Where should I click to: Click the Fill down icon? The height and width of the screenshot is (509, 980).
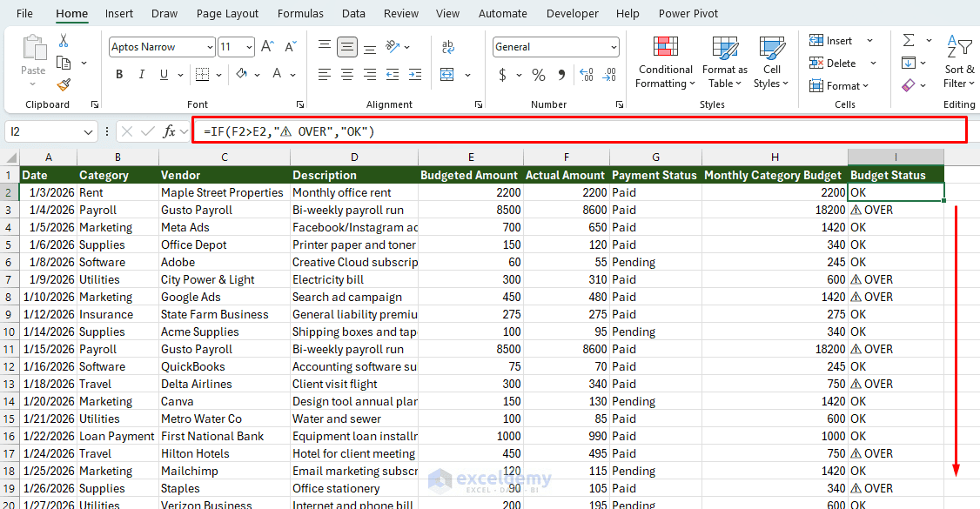coord(909,63)
